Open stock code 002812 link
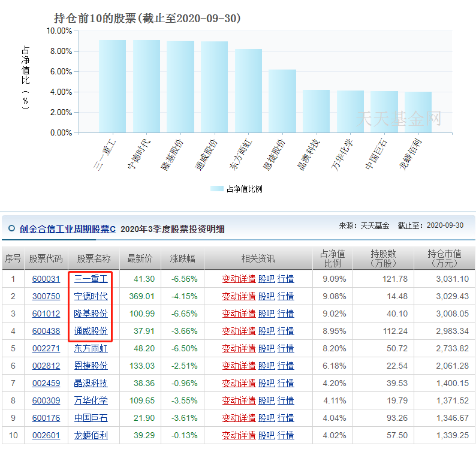 coord(46,366)
